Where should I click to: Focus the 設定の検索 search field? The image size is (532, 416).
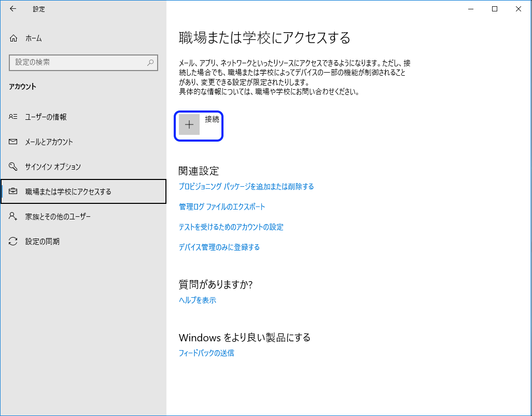click(x=83, y=62)
